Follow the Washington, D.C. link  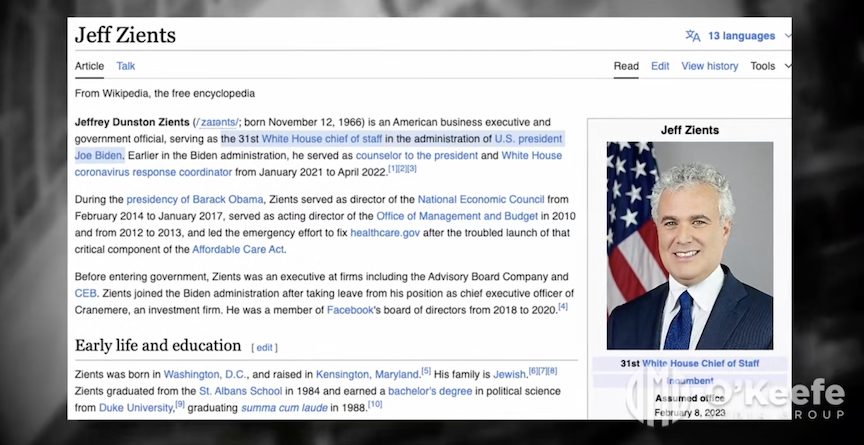coord(206,375)
